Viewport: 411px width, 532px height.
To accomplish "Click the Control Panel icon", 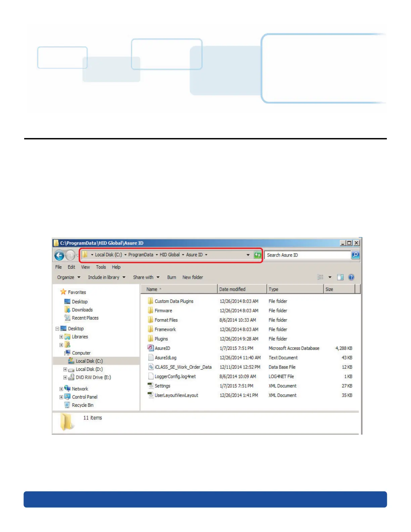I will [67, 397].
